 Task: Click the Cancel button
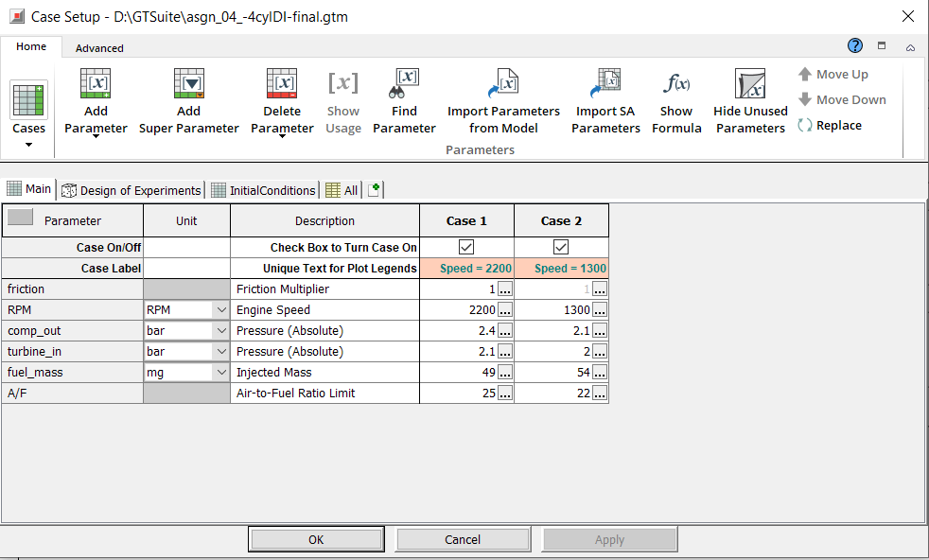pos(463,539)
